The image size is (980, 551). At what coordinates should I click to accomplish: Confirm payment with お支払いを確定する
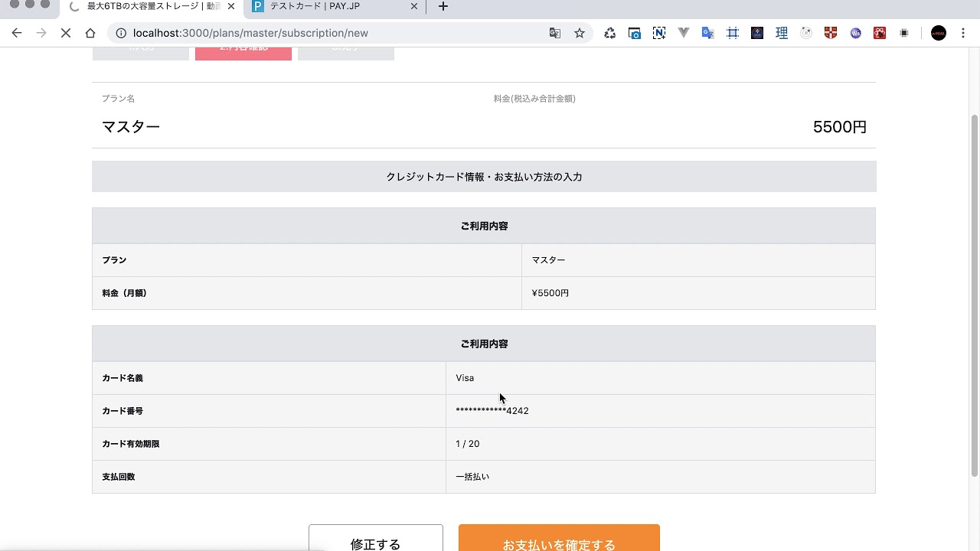click(x=559, y=538)
